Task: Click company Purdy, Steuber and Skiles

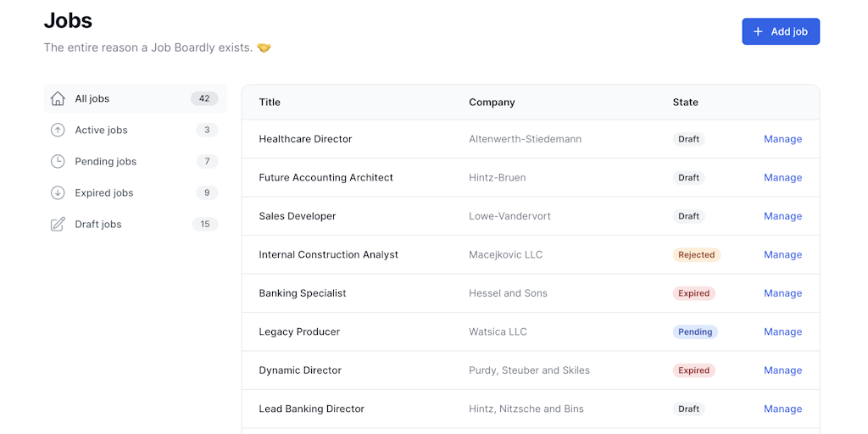Action: coord(529,370)
